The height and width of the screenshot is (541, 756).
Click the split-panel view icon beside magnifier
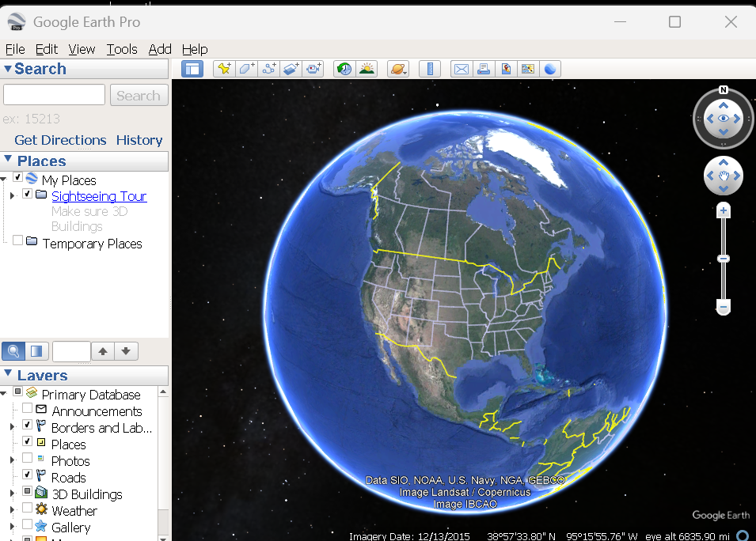(36, 350)
